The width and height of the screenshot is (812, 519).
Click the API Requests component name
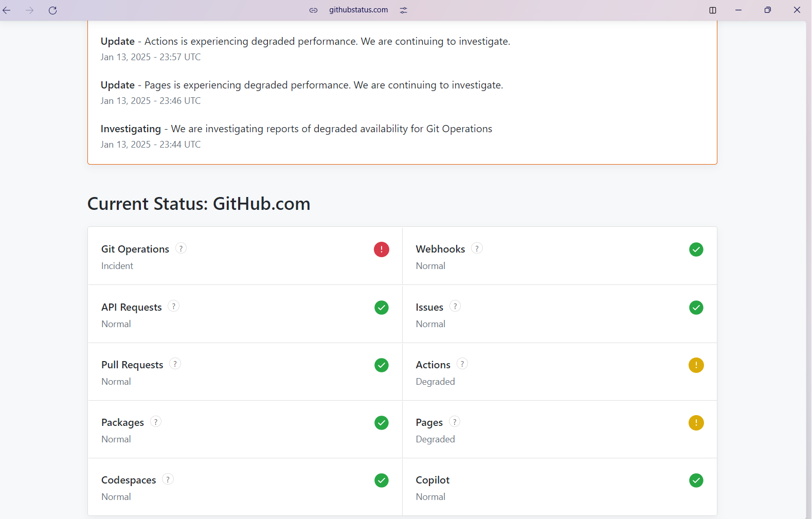[x=132, y=307]
